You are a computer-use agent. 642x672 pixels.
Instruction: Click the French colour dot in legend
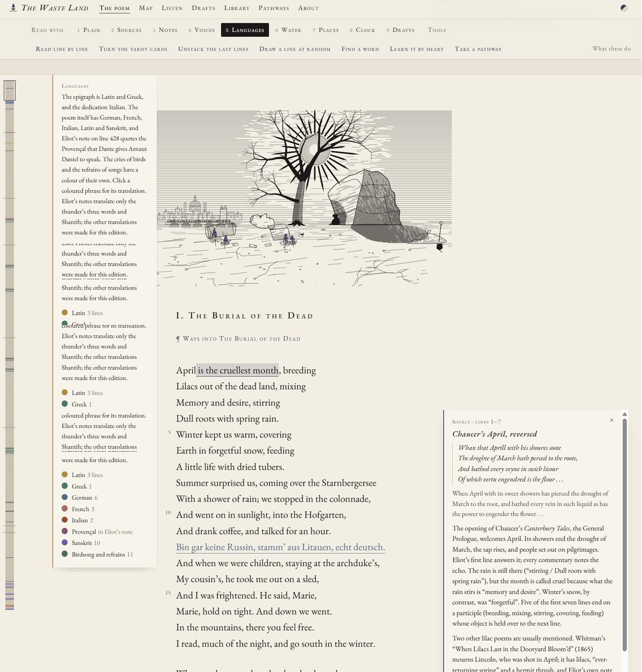(x=65, y=508)
